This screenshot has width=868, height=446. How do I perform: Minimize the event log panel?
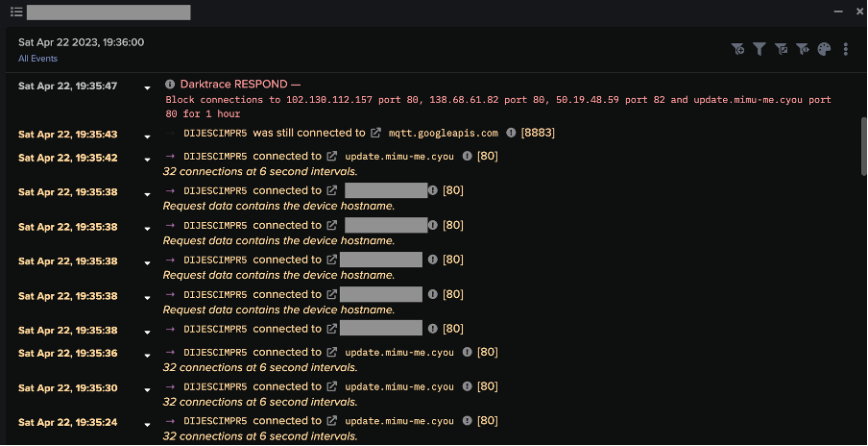pos(838,12)
